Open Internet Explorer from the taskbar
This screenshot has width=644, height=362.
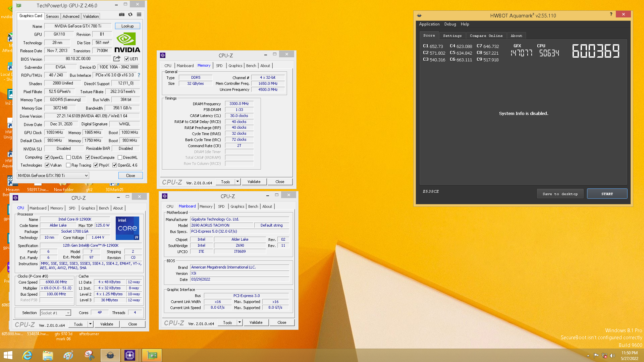[27, 355]
